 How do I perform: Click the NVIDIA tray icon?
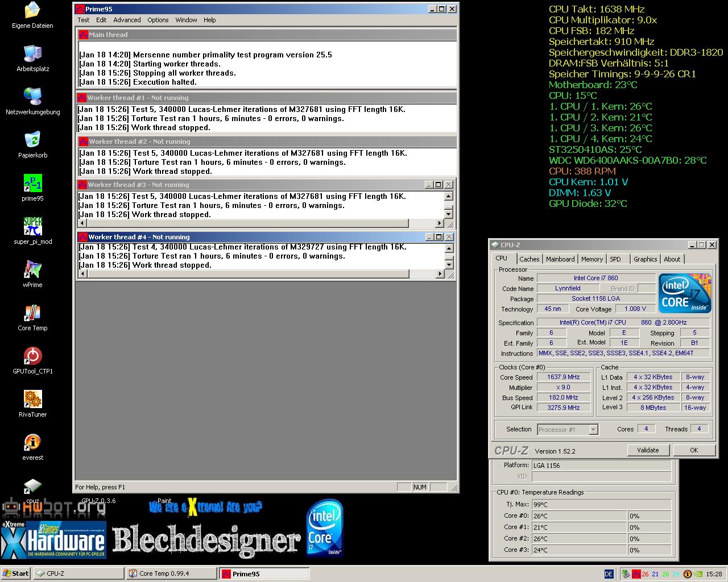coord(697,574)
